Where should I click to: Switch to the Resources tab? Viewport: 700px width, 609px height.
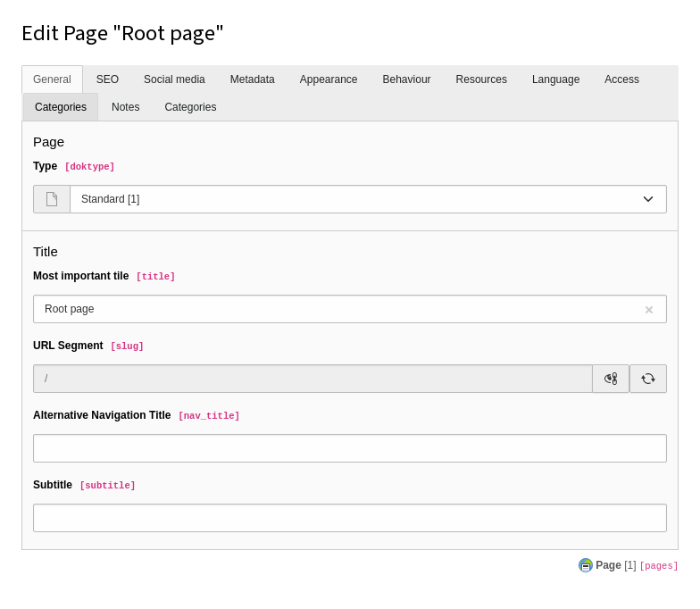click(481, 79)
